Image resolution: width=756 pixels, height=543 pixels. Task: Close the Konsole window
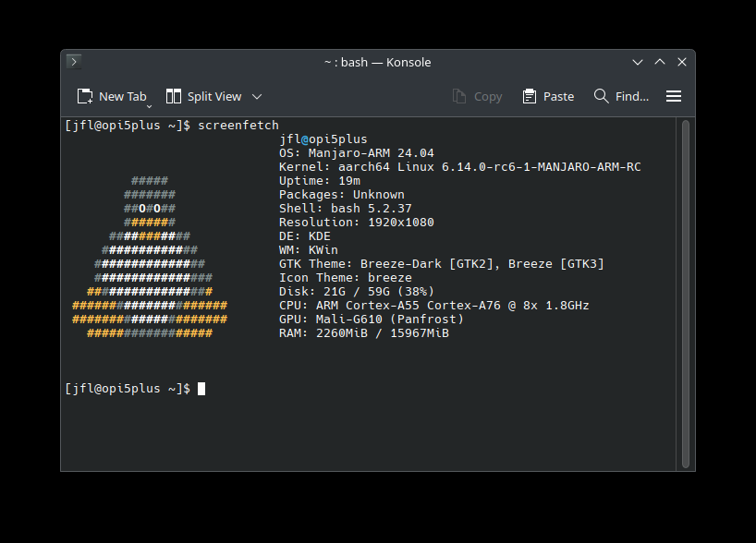682,62
